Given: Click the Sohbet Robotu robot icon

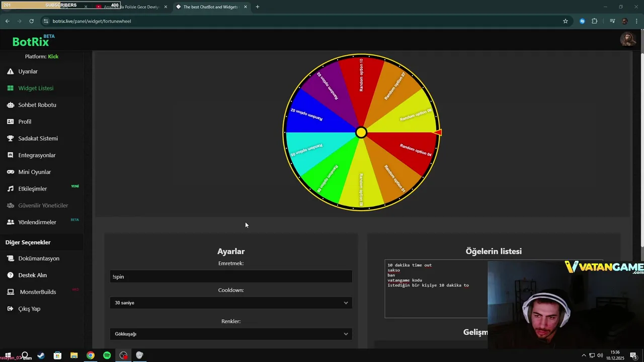Looking at the screenshot, I should pos(10,105).
